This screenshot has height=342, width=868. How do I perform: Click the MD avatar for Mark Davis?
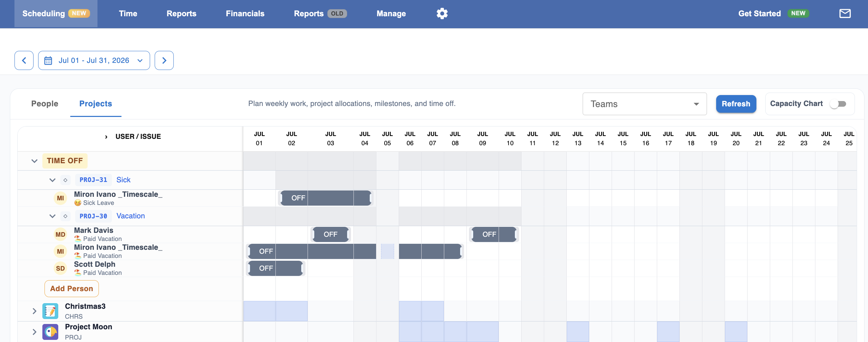(60, 235)
